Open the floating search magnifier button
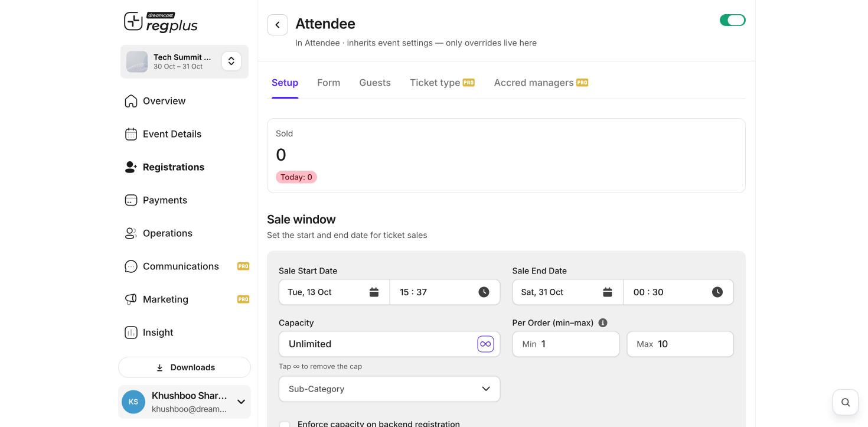This screenshot has height=427, width=868. pyautogui.click(x=846, y=402)
